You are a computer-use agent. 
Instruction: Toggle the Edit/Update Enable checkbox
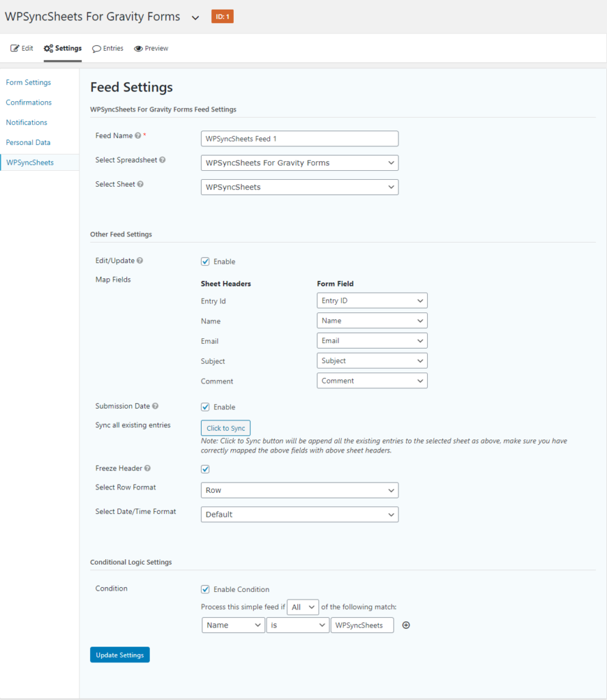point(205,262)
